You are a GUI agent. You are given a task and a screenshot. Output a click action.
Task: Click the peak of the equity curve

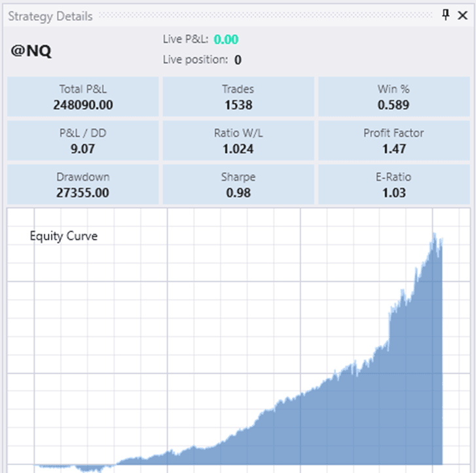433,234
